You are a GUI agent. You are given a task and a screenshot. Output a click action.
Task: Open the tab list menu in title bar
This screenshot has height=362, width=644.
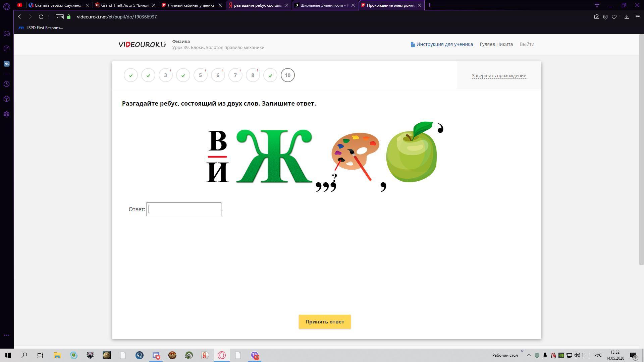597,5
